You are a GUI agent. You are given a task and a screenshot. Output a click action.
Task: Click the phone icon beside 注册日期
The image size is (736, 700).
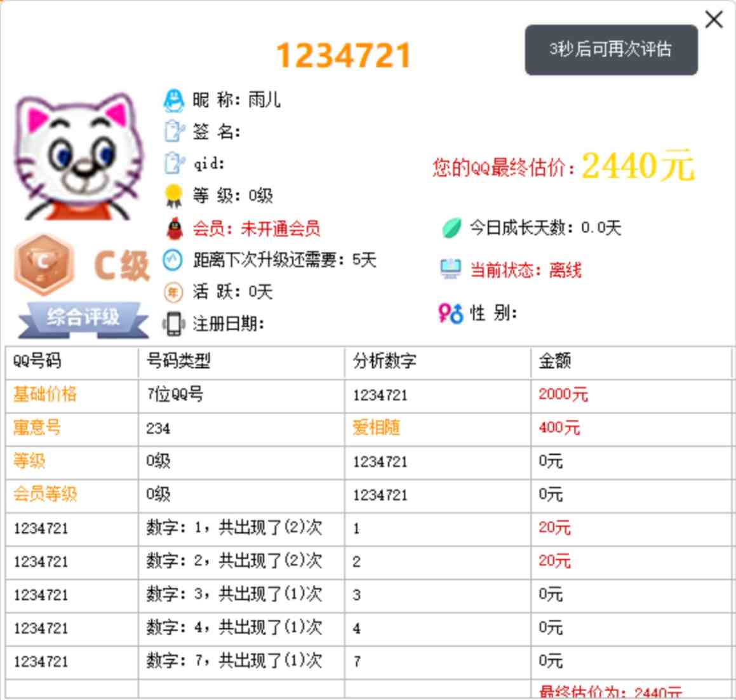pos(173,324)
